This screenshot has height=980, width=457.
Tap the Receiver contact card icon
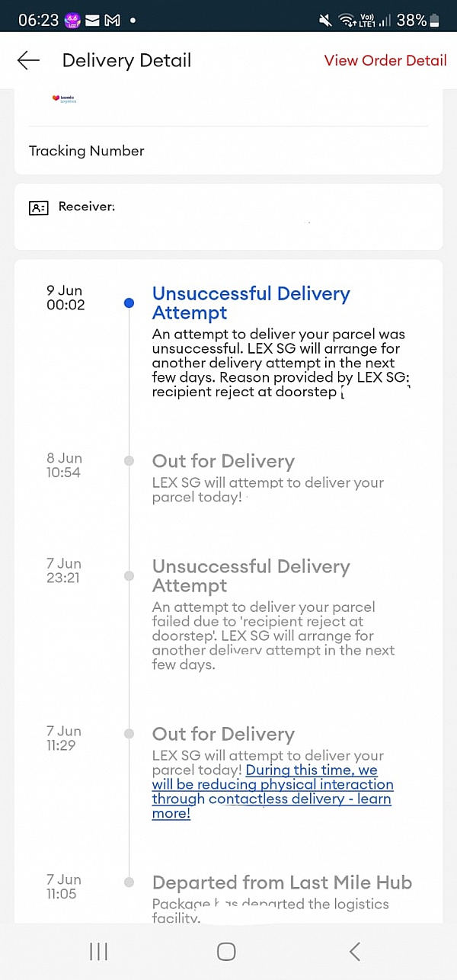[38, 207]
